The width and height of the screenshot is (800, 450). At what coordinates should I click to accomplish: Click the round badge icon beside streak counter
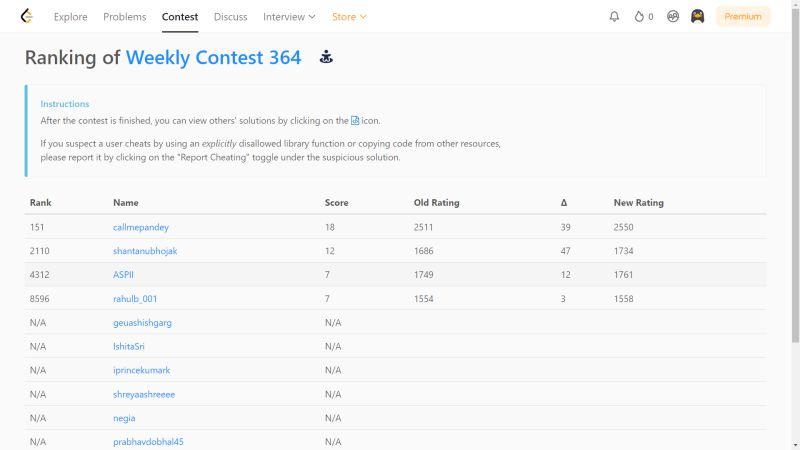coord(674,16)
